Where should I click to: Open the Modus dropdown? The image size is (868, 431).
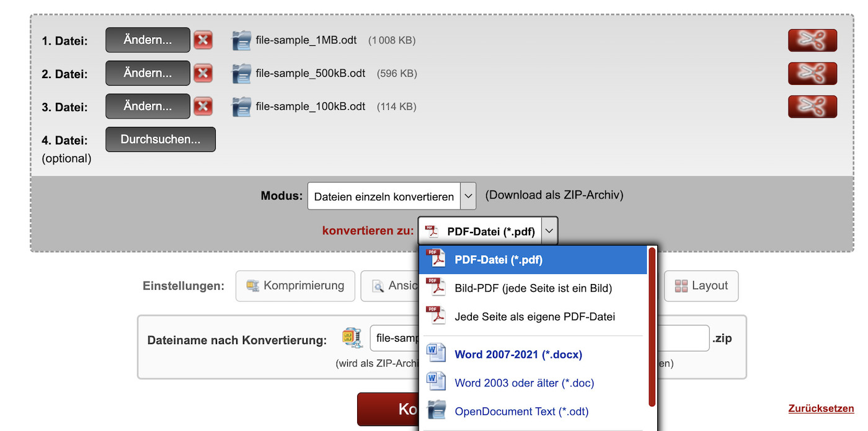391,195
